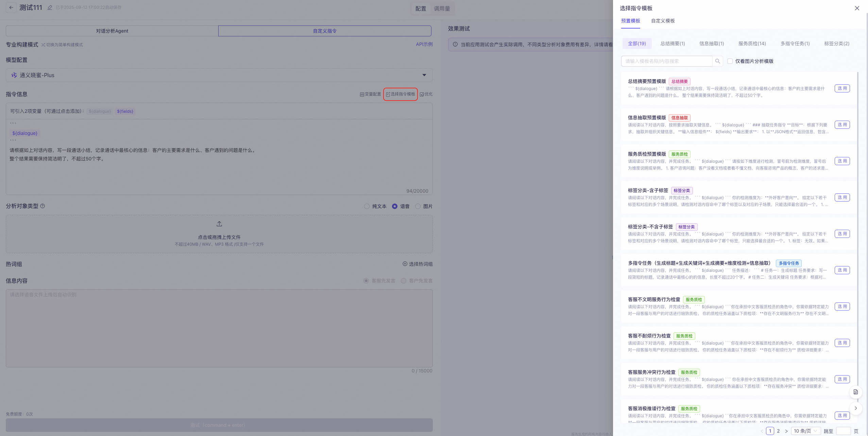This screenshot has height=436, width=868.
Task: Go to next page in template pagination
Action: [x=786, y=431]
